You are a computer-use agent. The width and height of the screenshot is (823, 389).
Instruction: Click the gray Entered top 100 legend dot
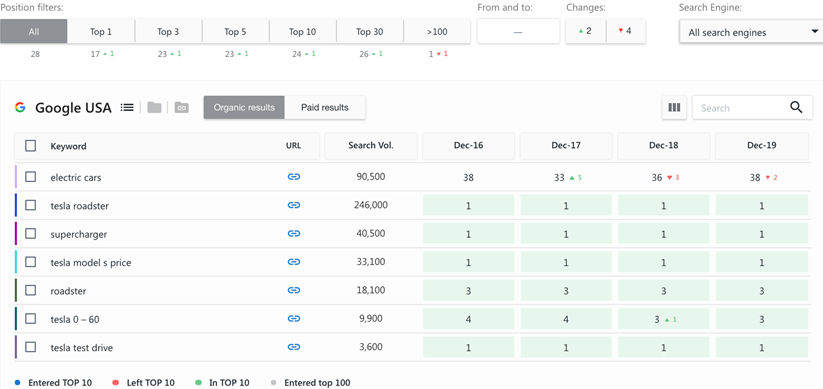(x=274, y=383)
